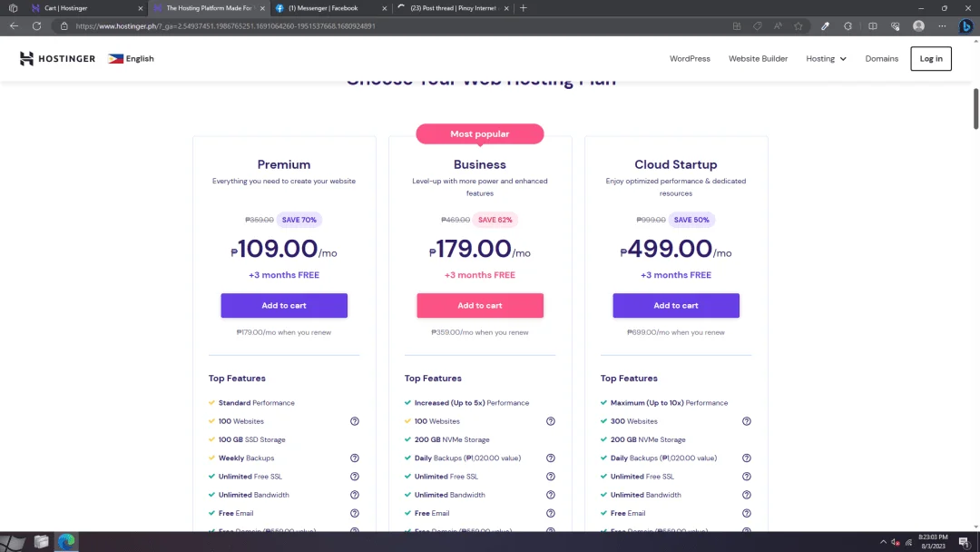The height and width of the screenshot is (552, 980).
Task: Show info for Cloud Startup 300 Websites
Action: [746, 421]
